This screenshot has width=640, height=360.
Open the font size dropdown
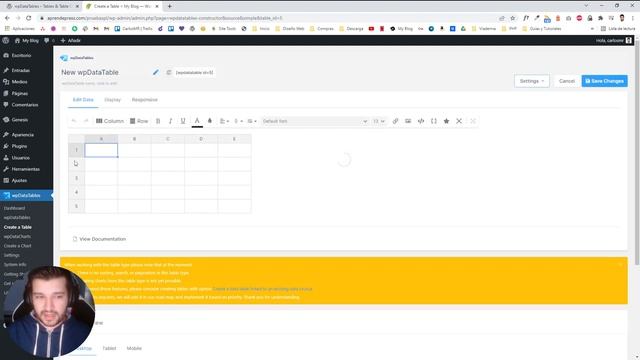(x=379, y=121)
